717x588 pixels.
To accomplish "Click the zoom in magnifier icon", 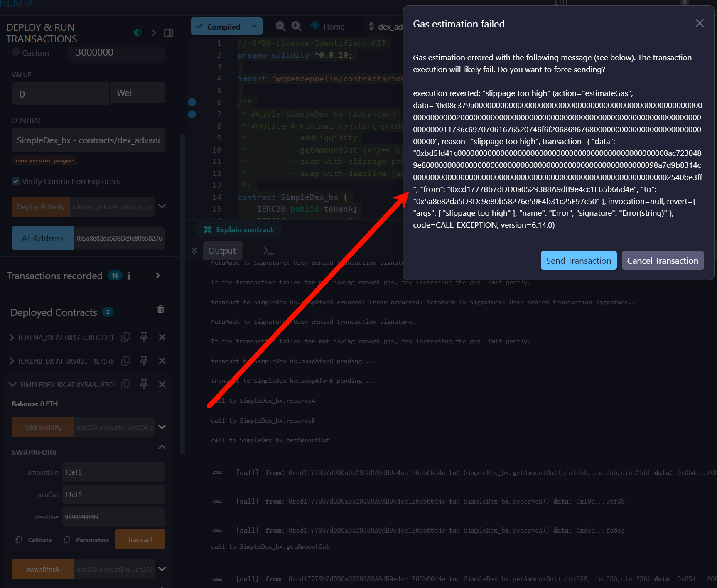I will pyautogui.click(x=296, y=26).
